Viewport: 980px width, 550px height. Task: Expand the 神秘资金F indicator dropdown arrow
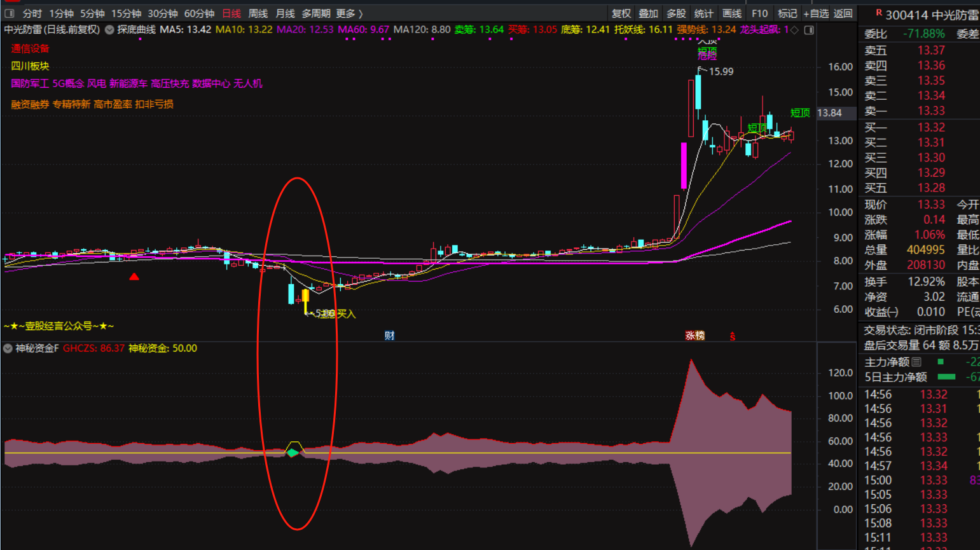(8, 348)
